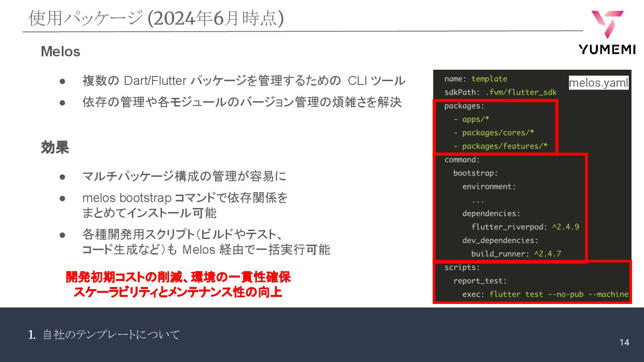644x362 pixels.
Task: Click the 'build_runner: ^2.4.7' line
Action: (x=516, y=254)
